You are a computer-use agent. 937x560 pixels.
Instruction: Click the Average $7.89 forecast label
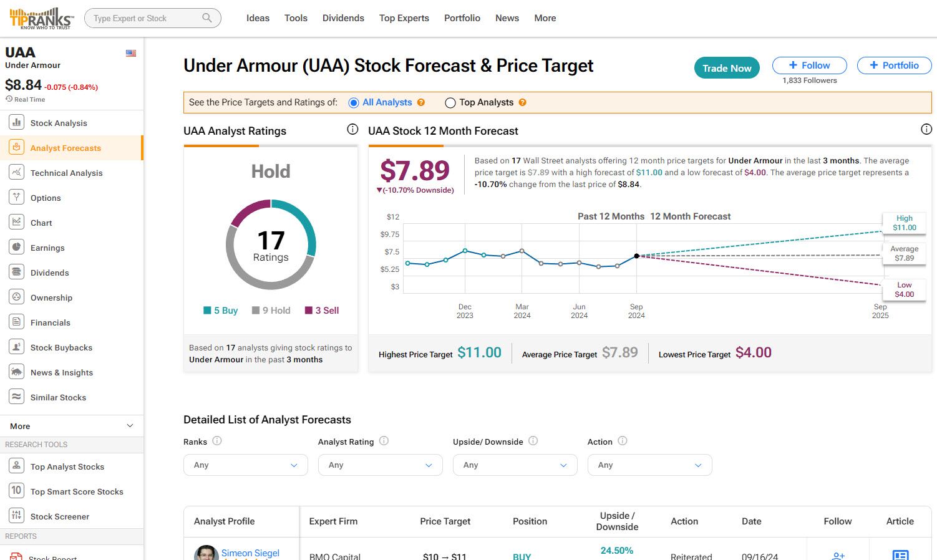click(x=905, y=253)
